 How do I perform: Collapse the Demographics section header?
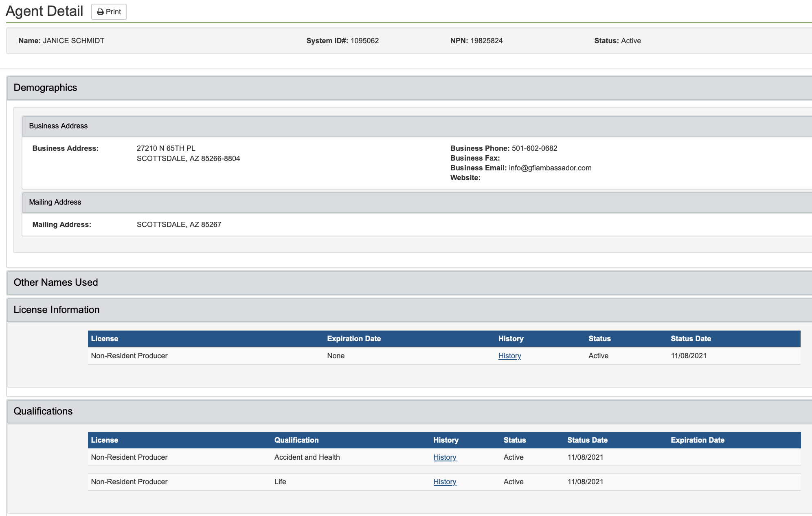[x=45, y=88]
